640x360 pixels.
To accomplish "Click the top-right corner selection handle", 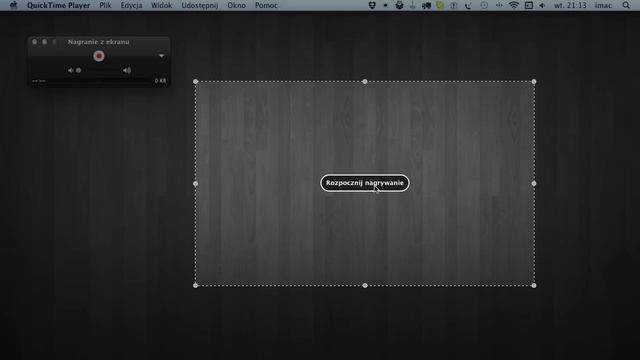I will (534, 82).
